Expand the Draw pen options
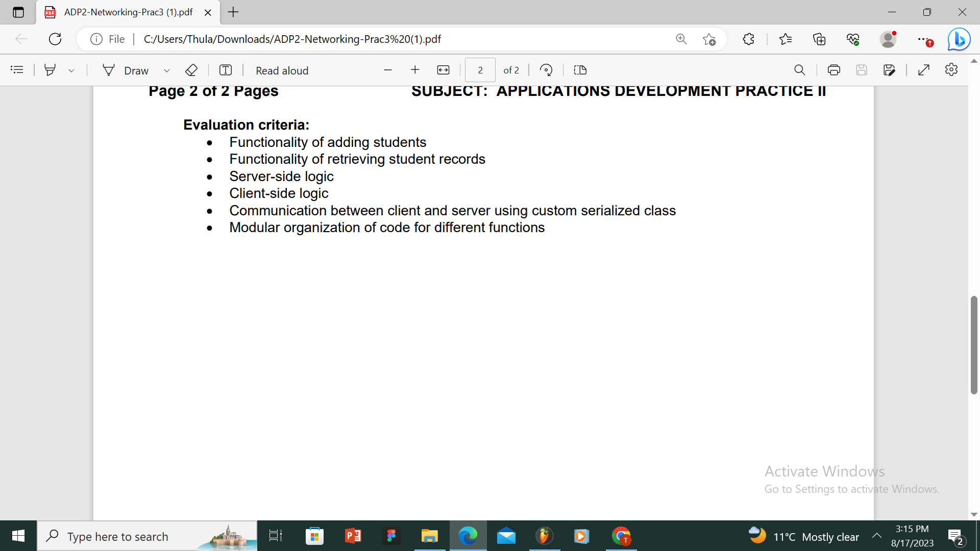The height and width of the screenshot is (551, 980). coord(167,70)
